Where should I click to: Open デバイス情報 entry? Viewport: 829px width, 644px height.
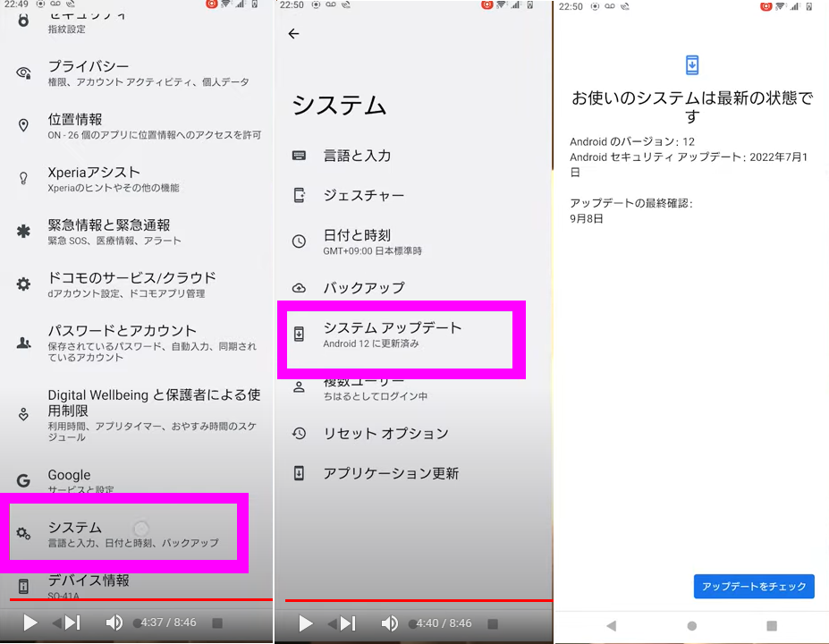tap(137, 586)
